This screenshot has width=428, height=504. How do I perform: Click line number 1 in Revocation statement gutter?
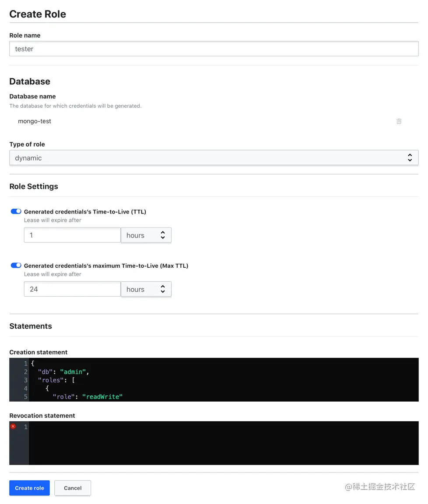click(x=25, y=427)
